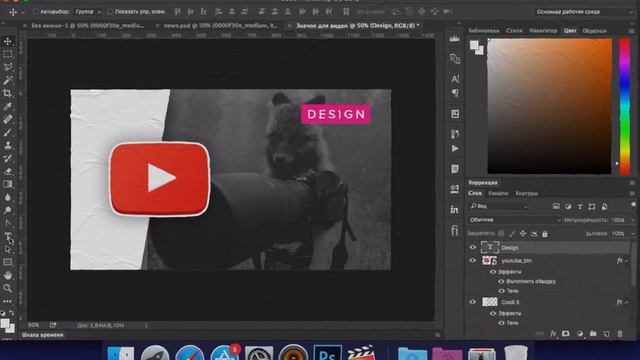Create a new group folder icon
Viewport: 640px width, 360px height.
click(593, 333)
